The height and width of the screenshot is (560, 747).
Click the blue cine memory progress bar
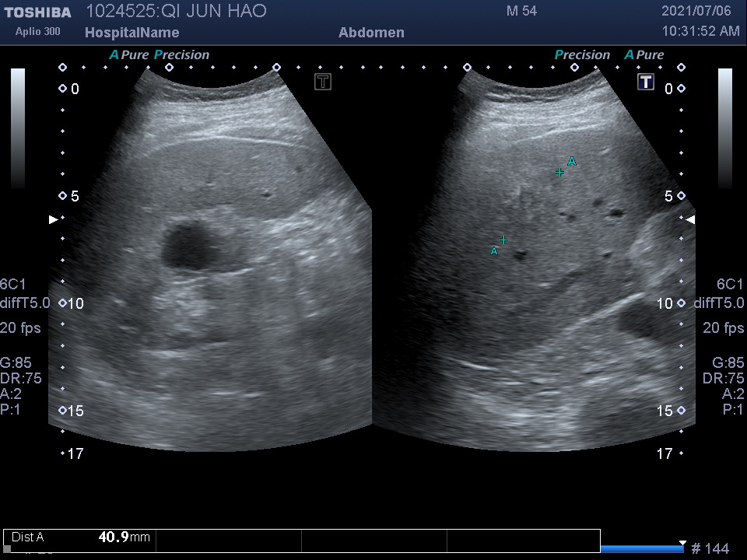[641, 549]
